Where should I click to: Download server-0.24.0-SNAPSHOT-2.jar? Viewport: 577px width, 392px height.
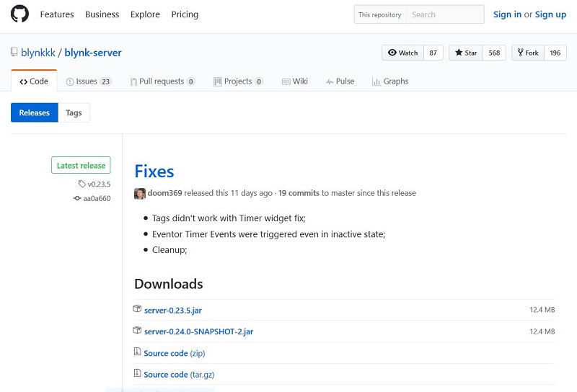coord(199,331)
